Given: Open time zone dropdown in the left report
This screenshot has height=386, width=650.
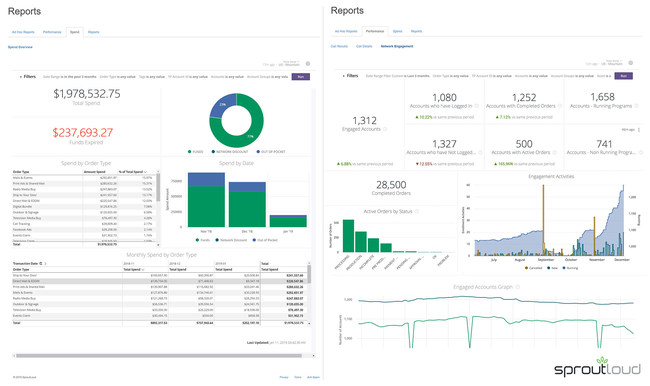Looking at the screenshot, I should point(289,63).
